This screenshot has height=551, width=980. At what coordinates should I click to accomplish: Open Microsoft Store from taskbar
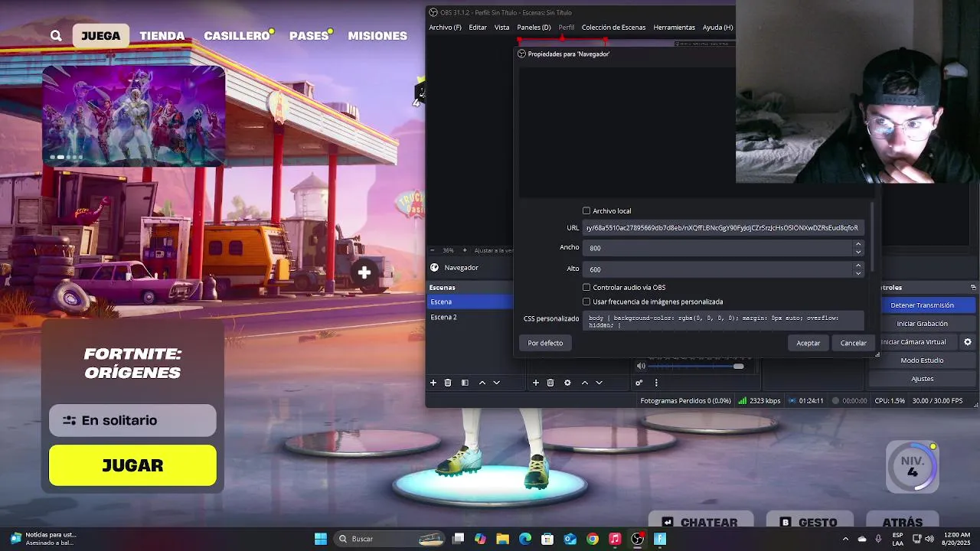[x=547, y=539]
